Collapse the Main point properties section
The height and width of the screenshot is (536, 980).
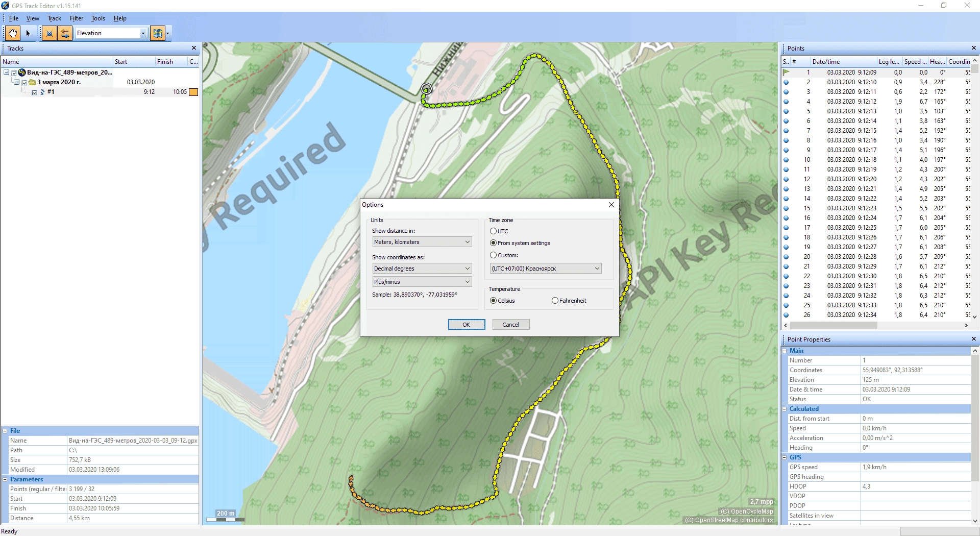(785, 351)
